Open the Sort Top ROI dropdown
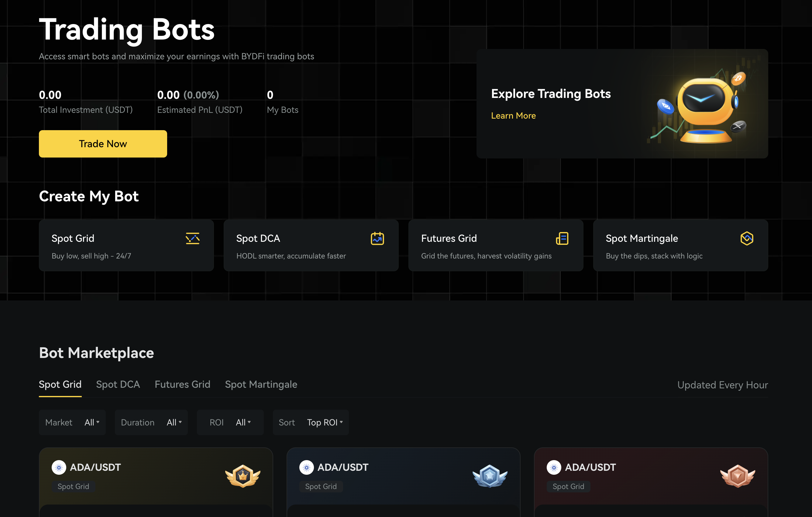Image resolution: width=812 pixels, height=517 pixels. point(325,422)
